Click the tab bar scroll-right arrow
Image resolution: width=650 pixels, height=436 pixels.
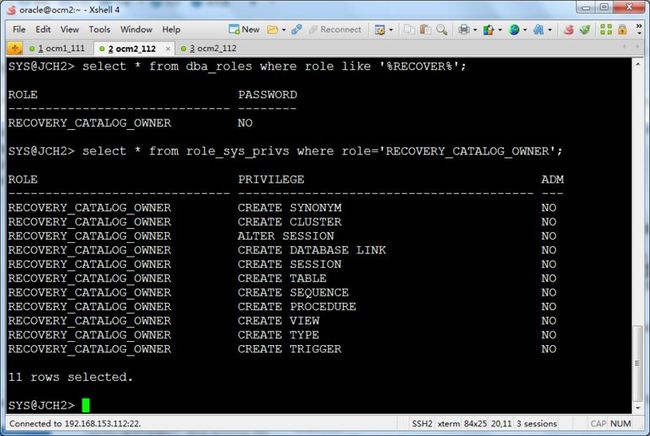638,47
